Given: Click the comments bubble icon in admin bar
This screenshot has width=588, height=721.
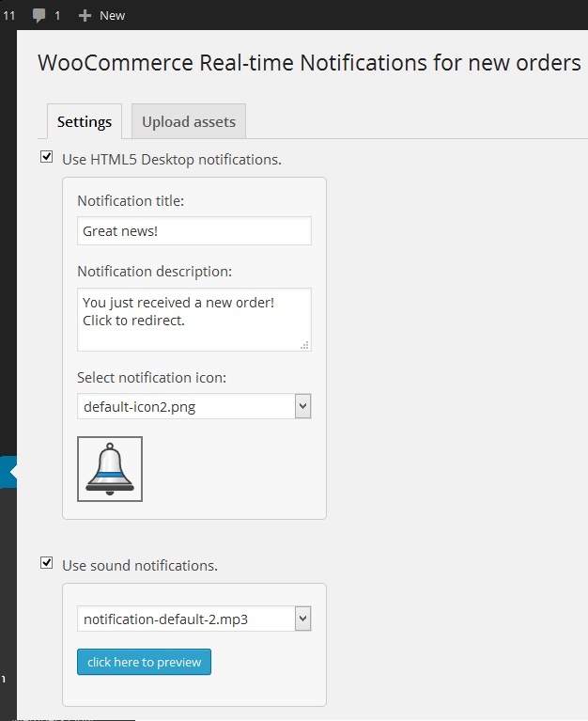Looking at the screenshot, I should coord(39,15).
